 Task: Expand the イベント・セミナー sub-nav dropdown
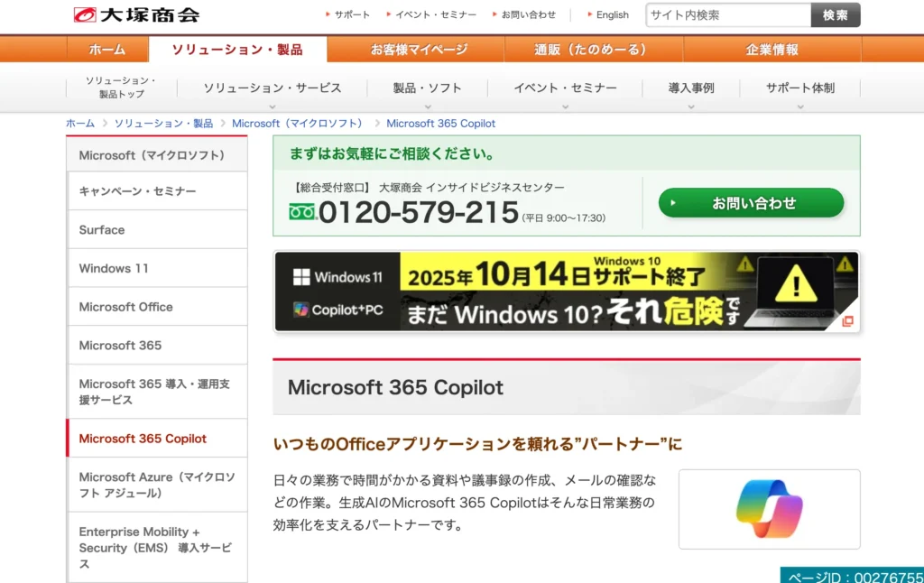565,88
